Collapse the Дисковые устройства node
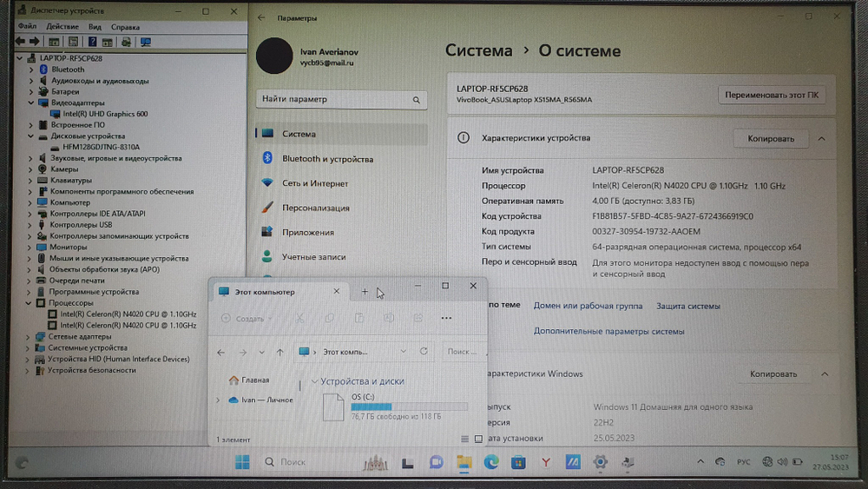The width and height of the screenshot is (868, 489). [x=31, y=135]
